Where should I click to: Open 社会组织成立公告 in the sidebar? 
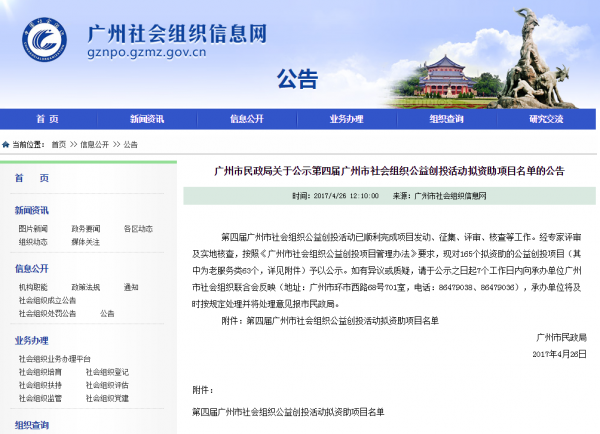point(47,300)
